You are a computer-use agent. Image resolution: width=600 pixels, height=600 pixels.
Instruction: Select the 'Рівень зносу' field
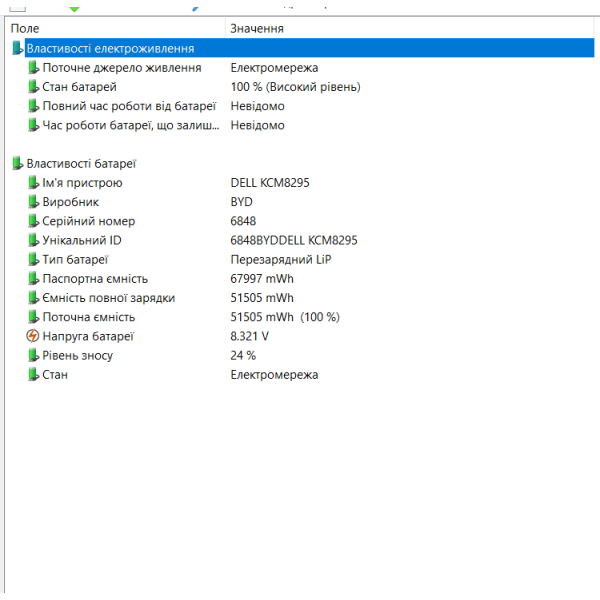tap(78, 355)
